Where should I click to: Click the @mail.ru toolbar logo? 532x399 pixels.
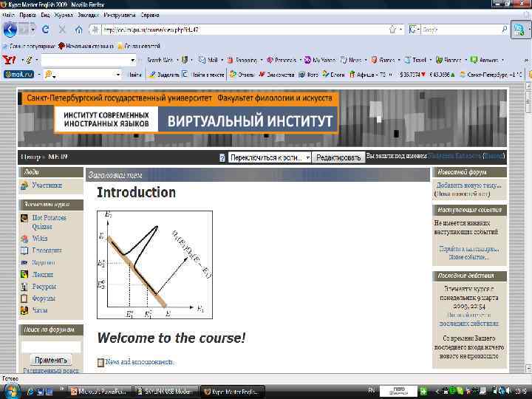click(19, 75)
